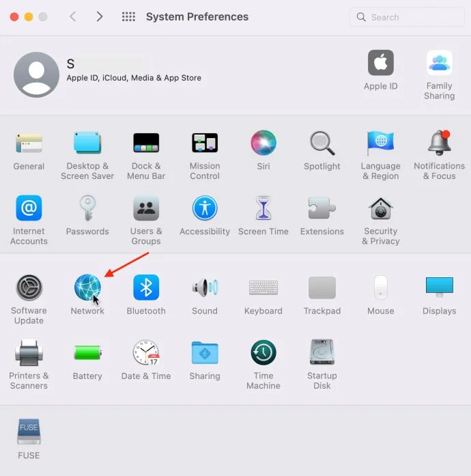
Task: Go forward with the right chevron
Action: [x=99, y=16]
